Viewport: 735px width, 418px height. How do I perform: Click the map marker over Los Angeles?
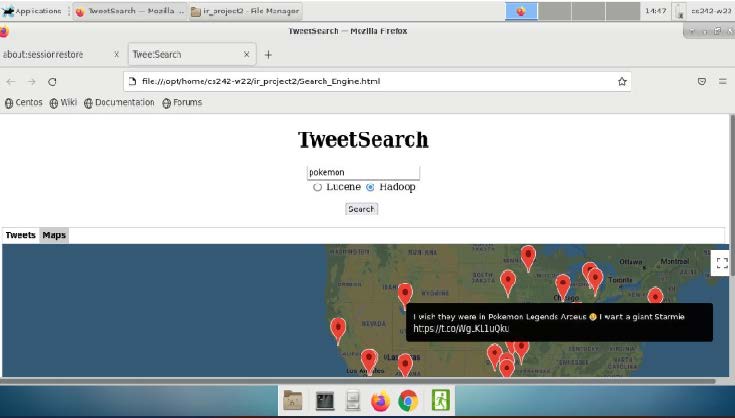pyautogui.click(x=369, y=361)
